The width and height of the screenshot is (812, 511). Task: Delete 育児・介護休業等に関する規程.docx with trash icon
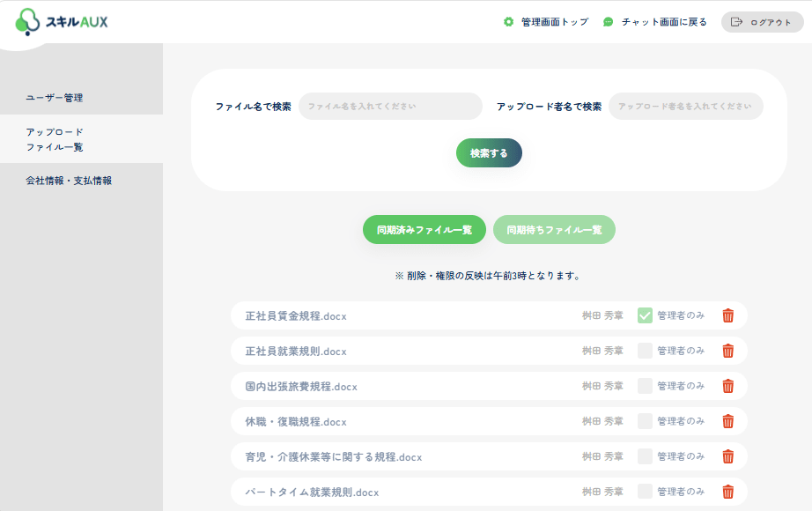pyautogui.click(x=728, y=456)
